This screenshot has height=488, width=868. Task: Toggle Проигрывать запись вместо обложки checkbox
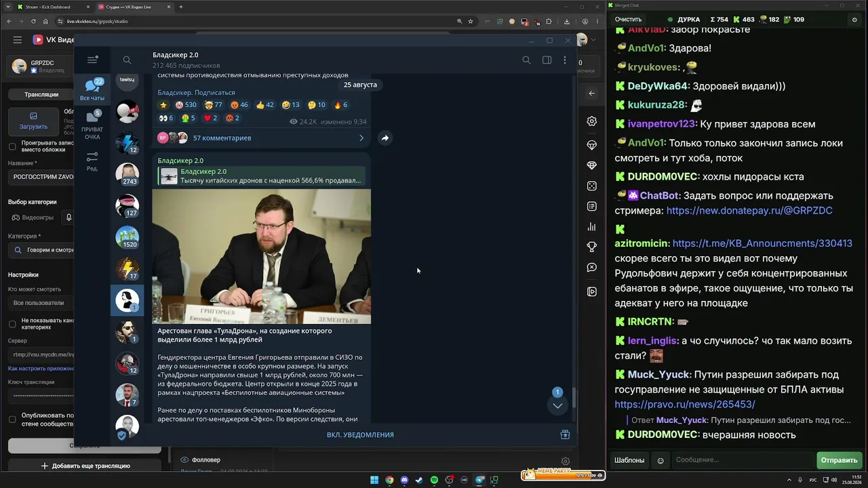click(x=12, y=146)
